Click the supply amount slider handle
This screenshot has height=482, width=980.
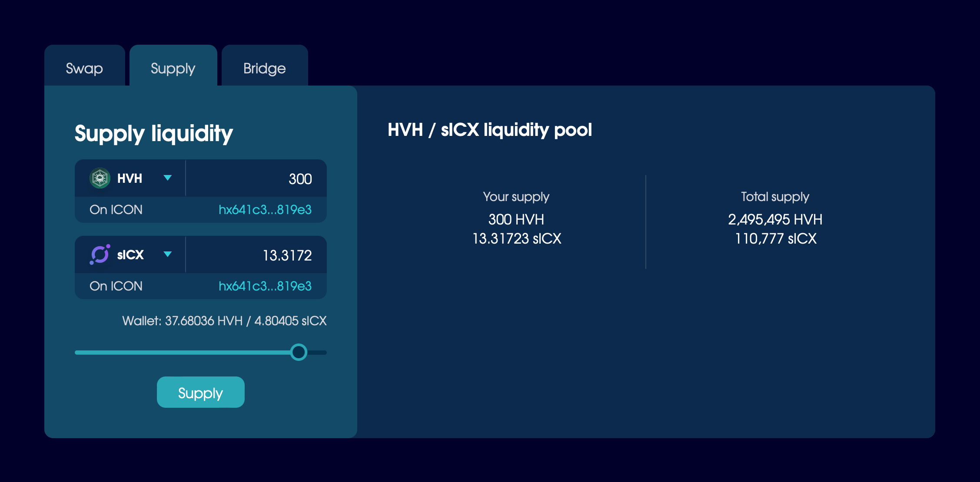299,352
